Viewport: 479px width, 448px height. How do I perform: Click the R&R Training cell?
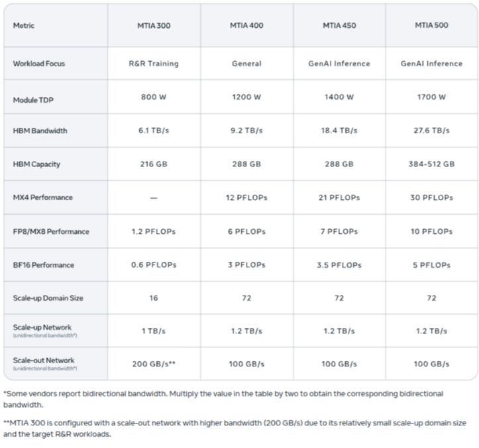pyautogui.click(x=153, y=64)
